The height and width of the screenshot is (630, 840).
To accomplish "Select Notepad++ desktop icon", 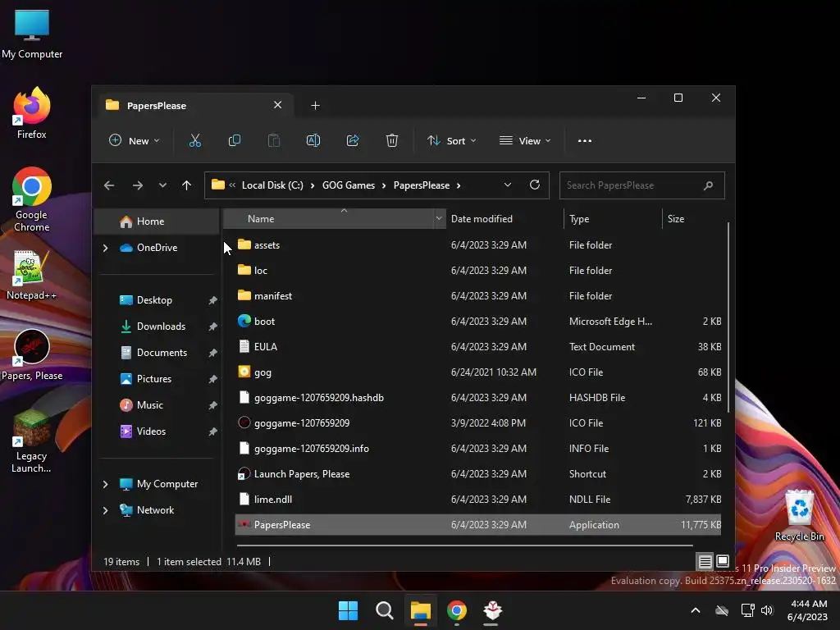I will point(32,276).
